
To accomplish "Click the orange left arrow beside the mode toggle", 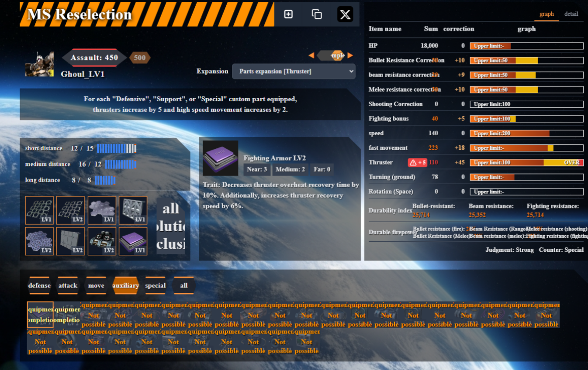I will click(311, 55).
